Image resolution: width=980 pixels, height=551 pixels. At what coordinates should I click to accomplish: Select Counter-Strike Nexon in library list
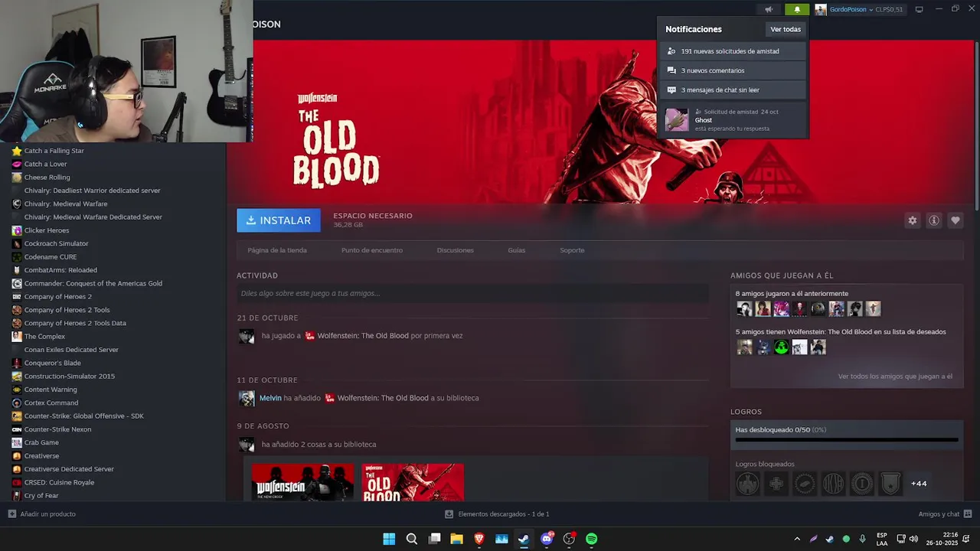pos(57,429)
